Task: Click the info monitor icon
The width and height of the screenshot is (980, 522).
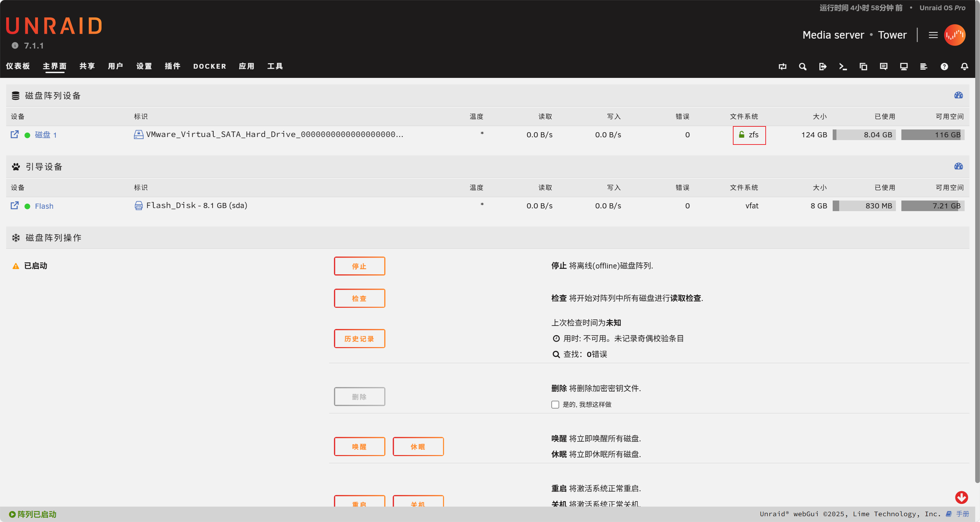Action: click(903, 67)
